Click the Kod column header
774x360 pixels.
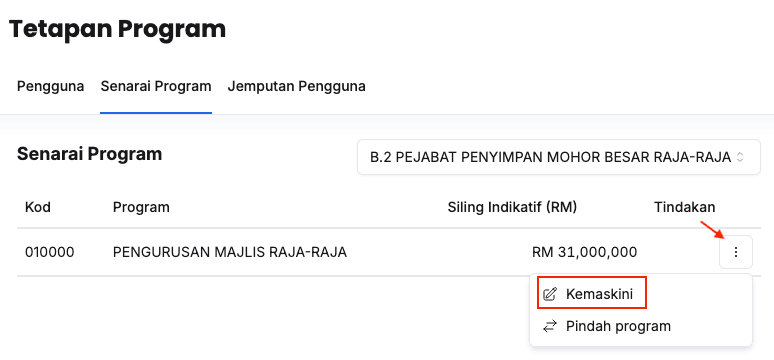pos(38,207)
